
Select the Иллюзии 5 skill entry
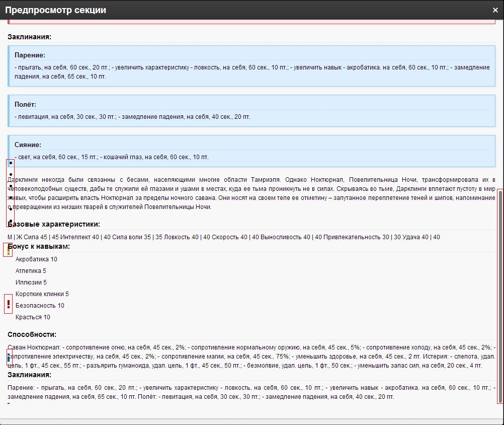[31, 282]
